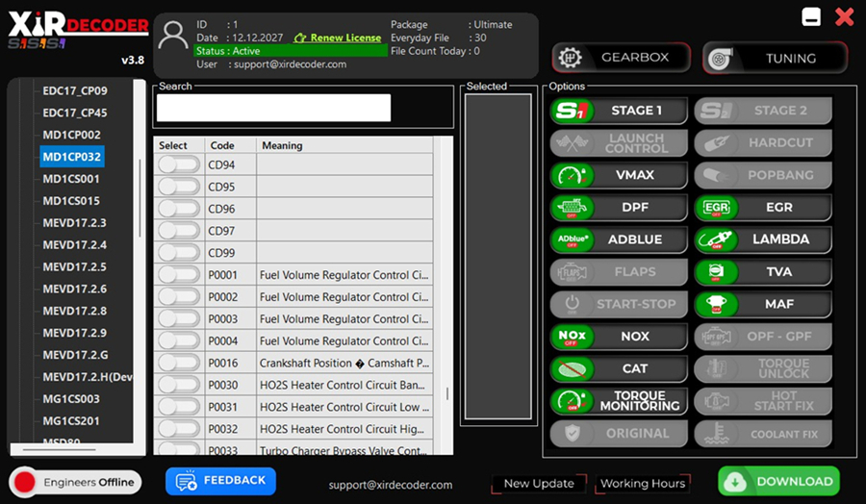Choose MEVD17.2.5 from the ECU list
Screen dimensions: 866x504
74,267
